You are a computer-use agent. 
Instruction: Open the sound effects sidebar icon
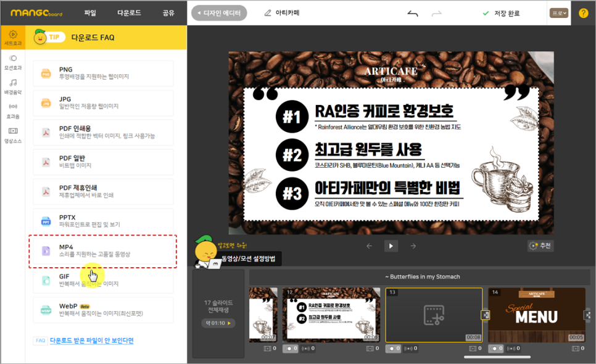point(13,106)
